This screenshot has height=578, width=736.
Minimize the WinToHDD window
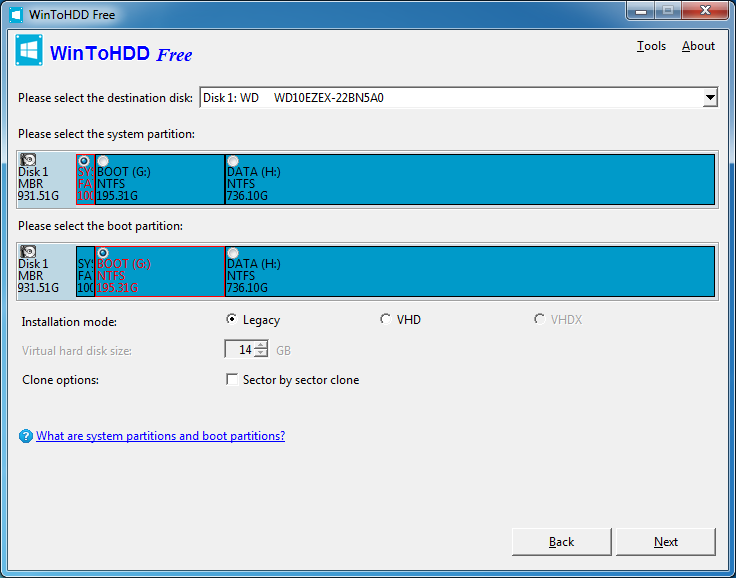tap(641, 11)
